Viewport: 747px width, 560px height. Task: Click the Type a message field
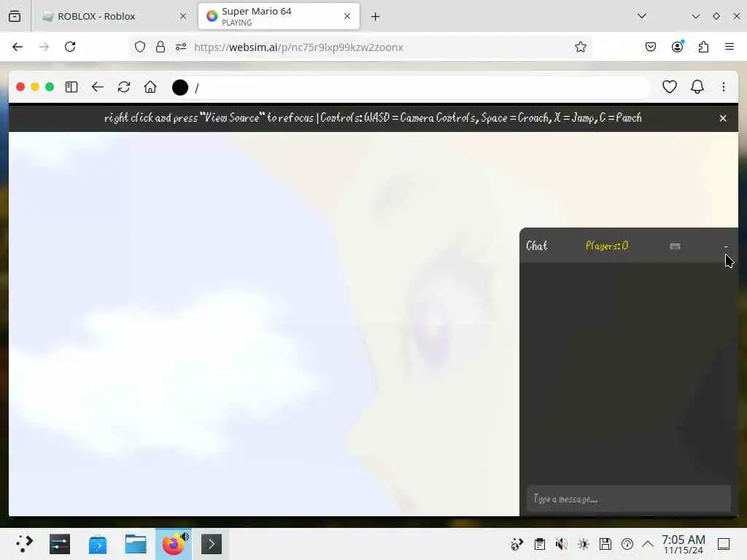coord(629,499)
